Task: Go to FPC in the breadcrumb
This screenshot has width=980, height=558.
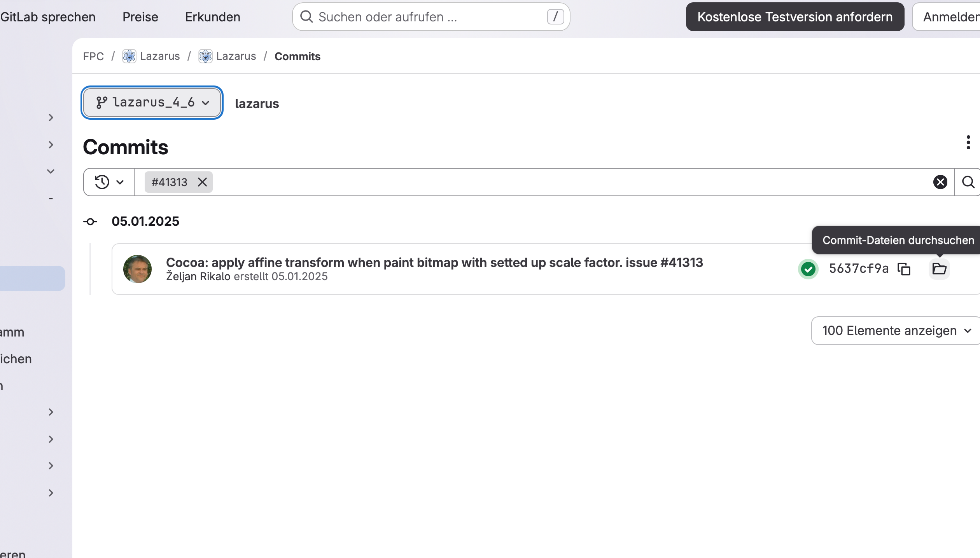Action: (93, 56)
